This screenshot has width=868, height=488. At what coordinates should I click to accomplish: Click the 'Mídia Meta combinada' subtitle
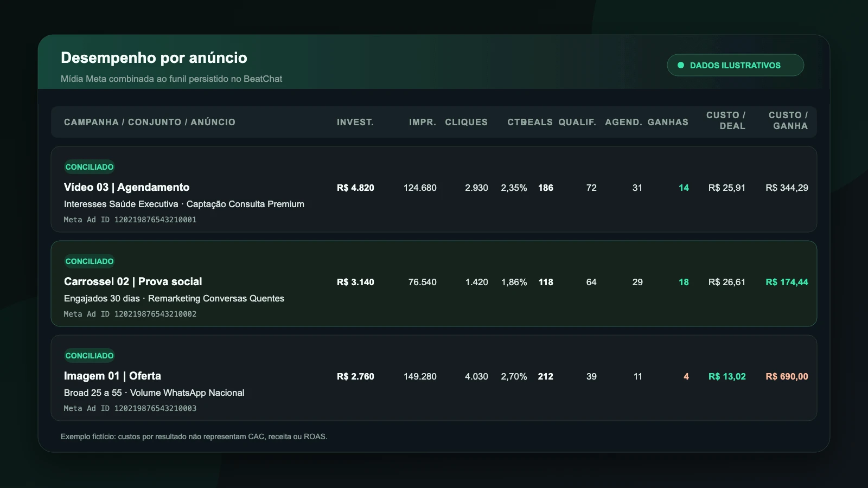171,79
